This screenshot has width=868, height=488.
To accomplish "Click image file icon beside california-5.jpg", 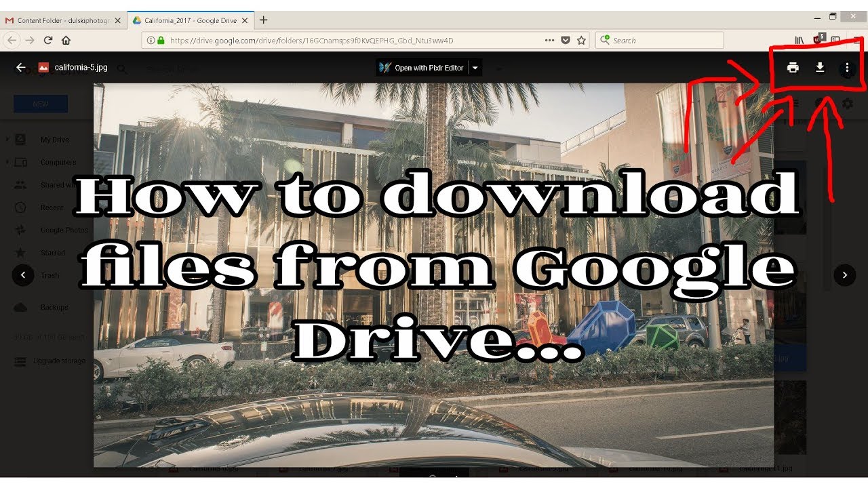I will point(43,67).
